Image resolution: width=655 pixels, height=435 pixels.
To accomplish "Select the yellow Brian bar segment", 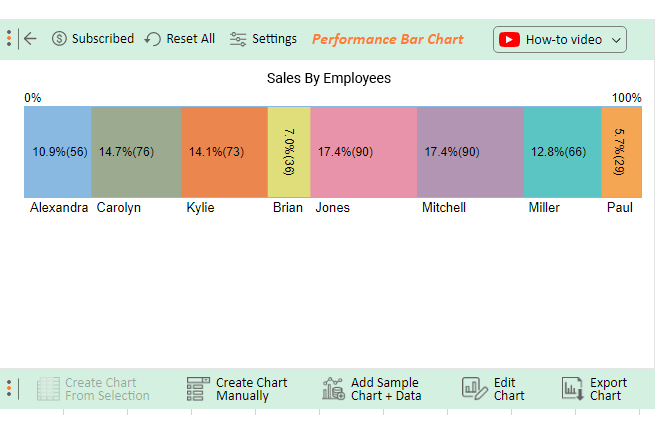I will 289,152.
